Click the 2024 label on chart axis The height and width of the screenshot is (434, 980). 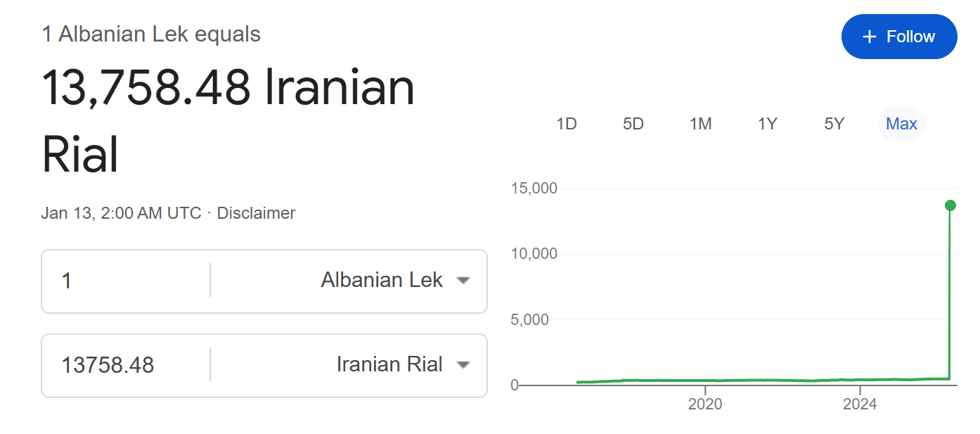860,404
